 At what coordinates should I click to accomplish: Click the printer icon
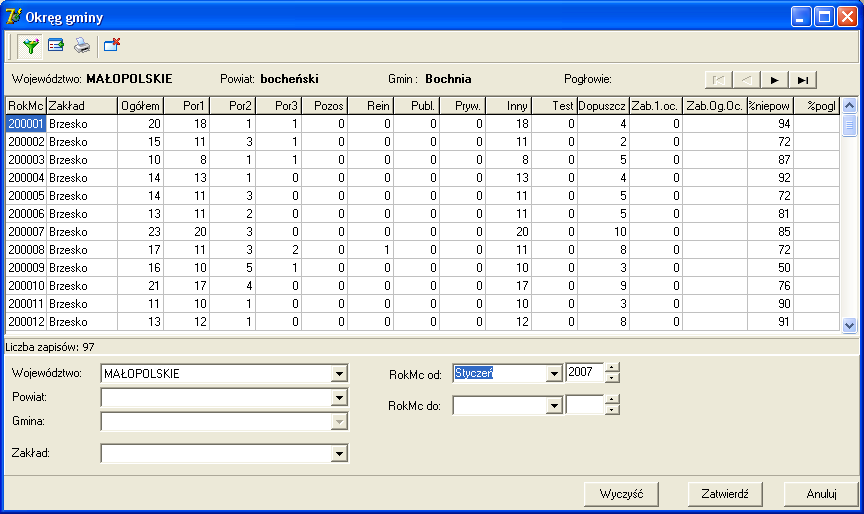tap(82, 45)
